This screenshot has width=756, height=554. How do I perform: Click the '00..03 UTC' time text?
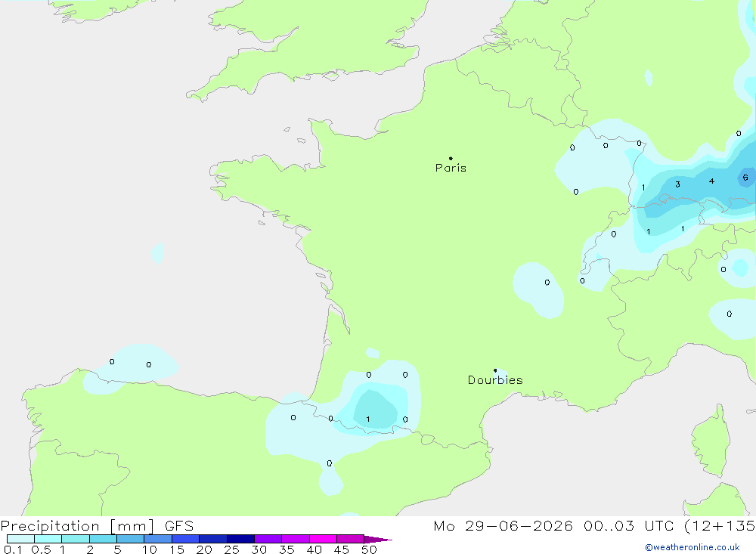pyautogui.click(x=628, y=526)
